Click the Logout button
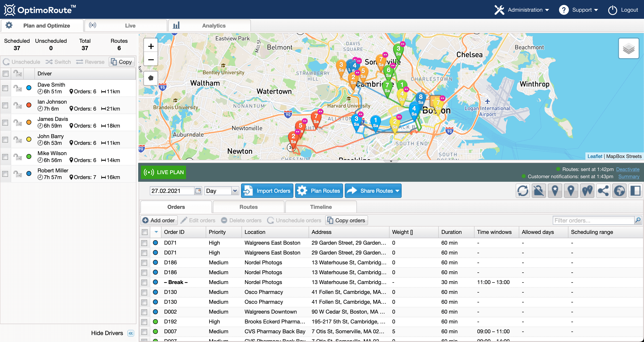 pos(623,10)
